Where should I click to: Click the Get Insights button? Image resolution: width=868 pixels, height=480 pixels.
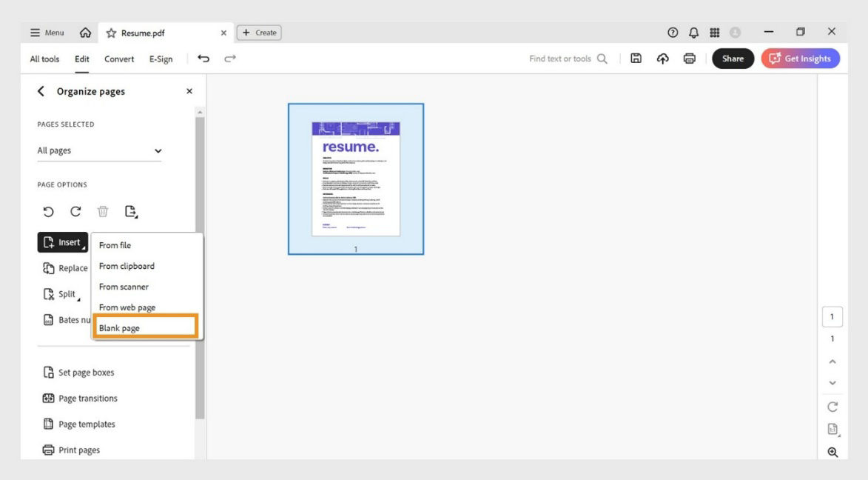click(x=800, y=58)
